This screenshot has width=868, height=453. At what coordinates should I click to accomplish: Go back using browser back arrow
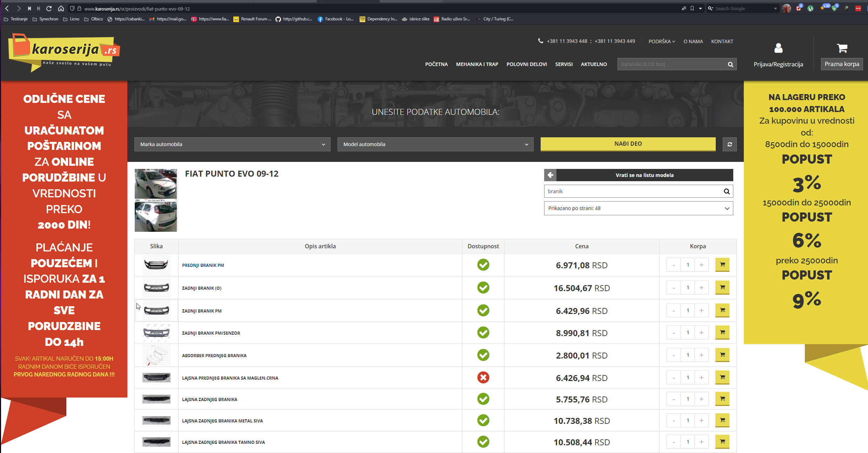[x=7, y=8]
